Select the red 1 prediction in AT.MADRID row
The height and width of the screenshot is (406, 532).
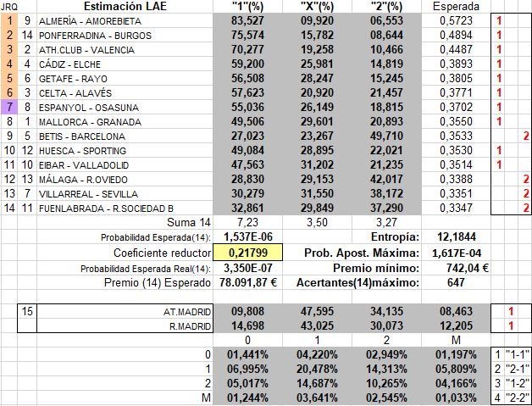[511, 311]
